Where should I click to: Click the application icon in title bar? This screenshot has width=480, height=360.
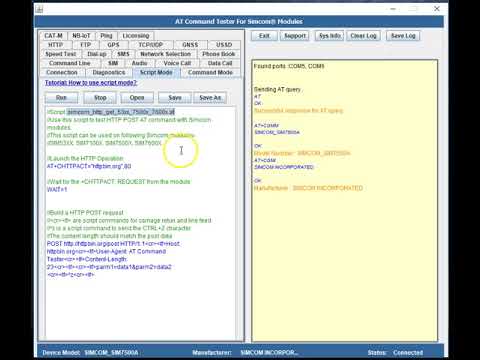coord(40,9)
